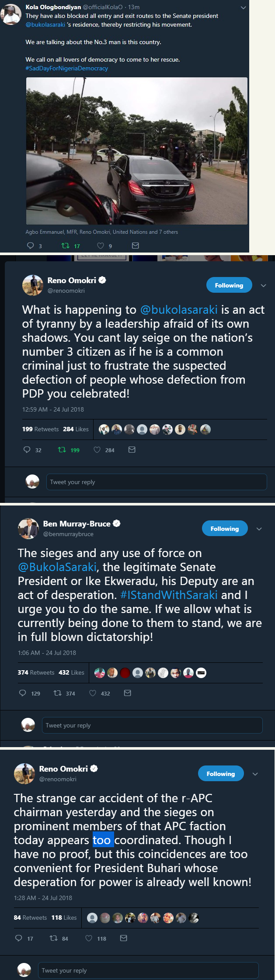This screenshot has height=980, width=275.
Task: Click the reply field under Ben Murray-Bruce's tweet
Action: coord(152,725)
